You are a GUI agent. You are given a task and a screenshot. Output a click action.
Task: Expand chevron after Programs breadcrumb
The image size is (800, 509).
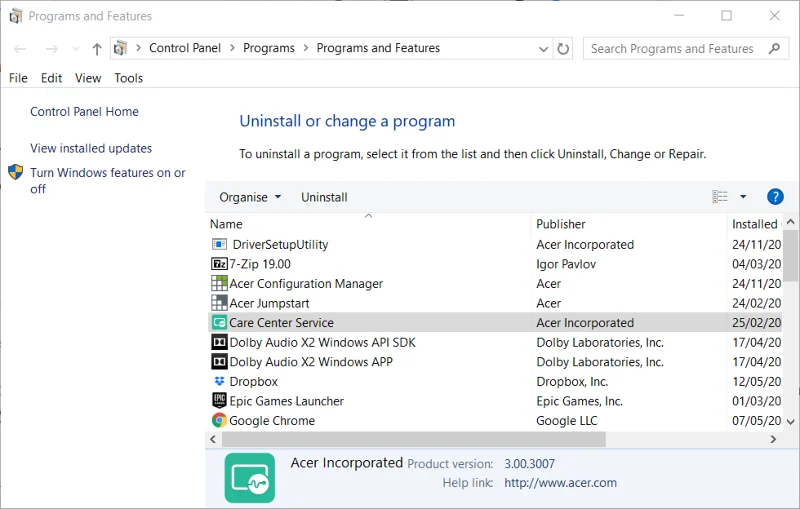[306, 48]
